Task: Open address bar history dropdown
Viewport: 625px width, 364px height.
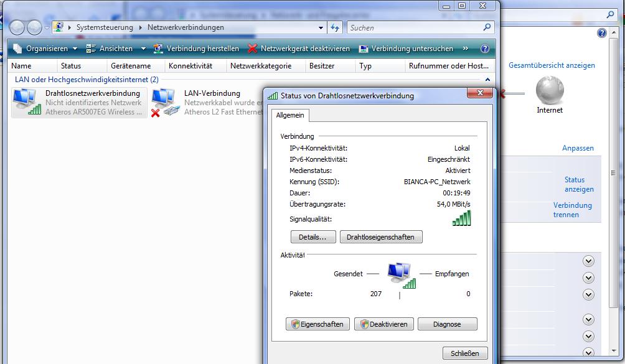Action: [x=321, y=27]
